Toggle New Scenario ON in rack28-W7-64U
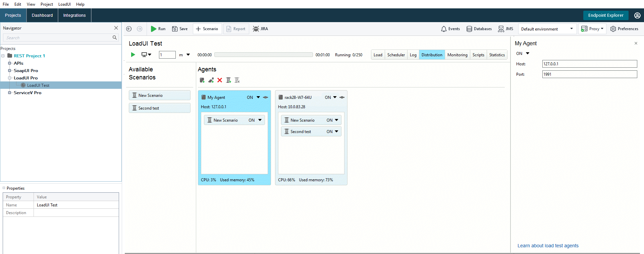 pyautogui.click(x=332, y=120)
